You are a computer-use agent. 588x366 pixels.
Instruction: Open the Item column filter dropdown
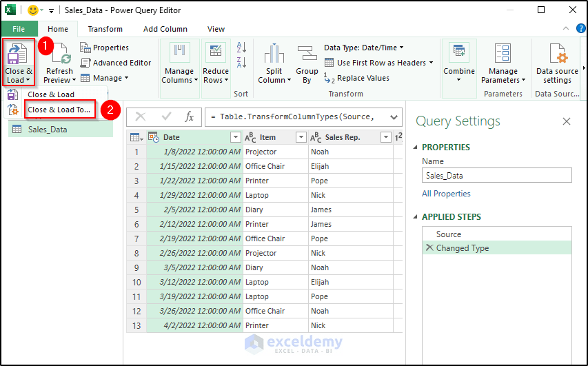[x=301, y=138]
